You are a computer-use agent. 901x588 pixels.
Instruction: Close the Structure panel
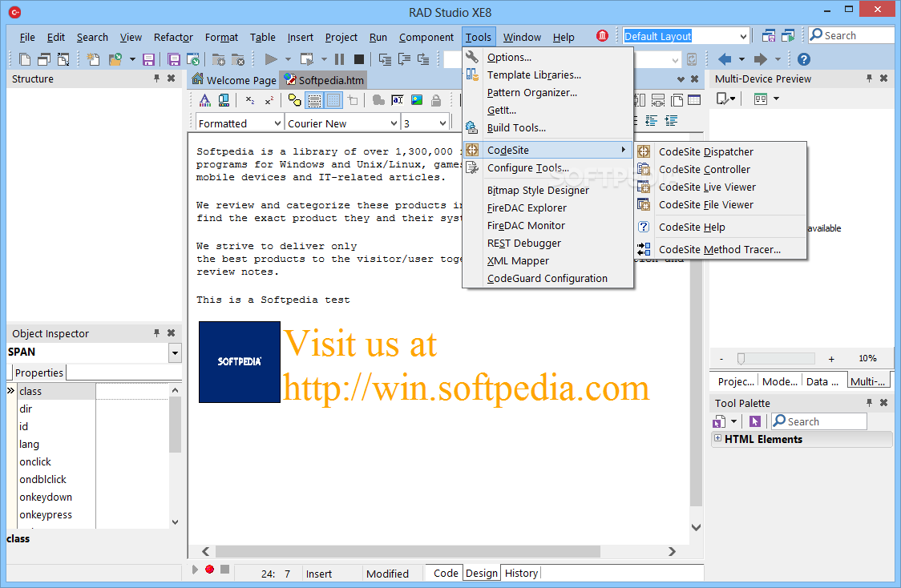pos(172,78)
